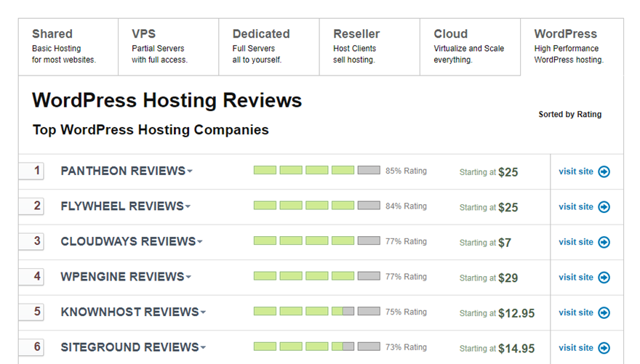
Task: Click the Starting at $12.95 price
Action: (497, 313)
